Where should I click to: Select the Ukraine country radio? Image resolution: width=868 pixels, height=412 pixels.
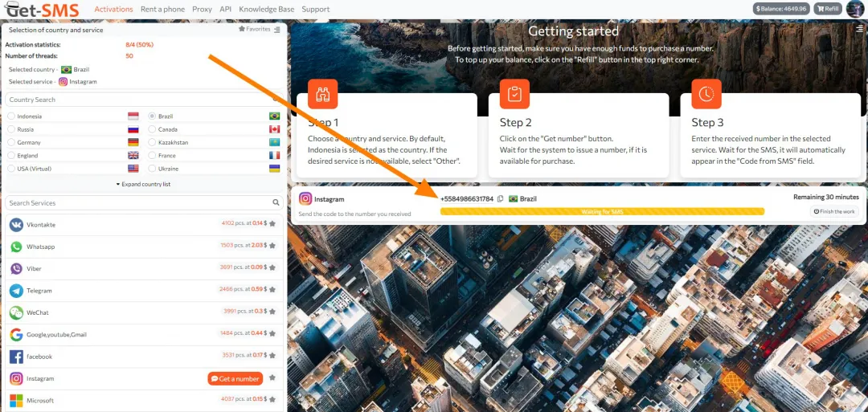[x=152, y=169]
